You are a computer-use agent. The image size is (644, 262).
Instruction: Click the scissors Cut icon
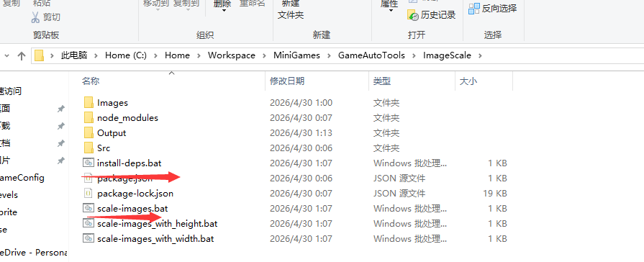click(x=36, y=17)
